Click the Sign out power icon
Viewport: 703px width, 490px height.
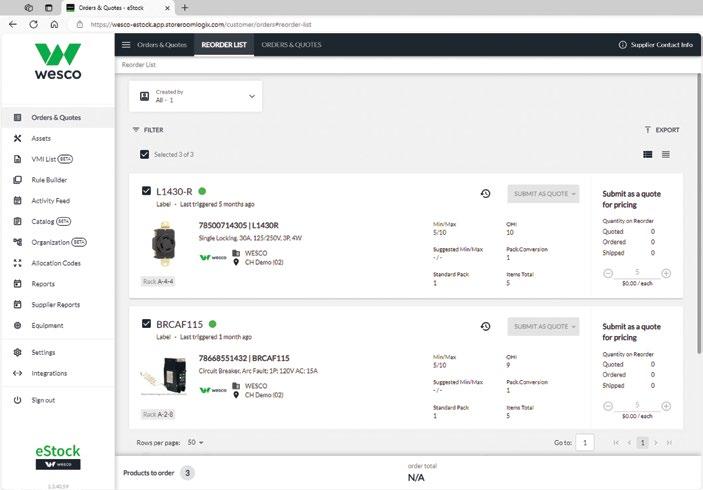coord(17,400)
